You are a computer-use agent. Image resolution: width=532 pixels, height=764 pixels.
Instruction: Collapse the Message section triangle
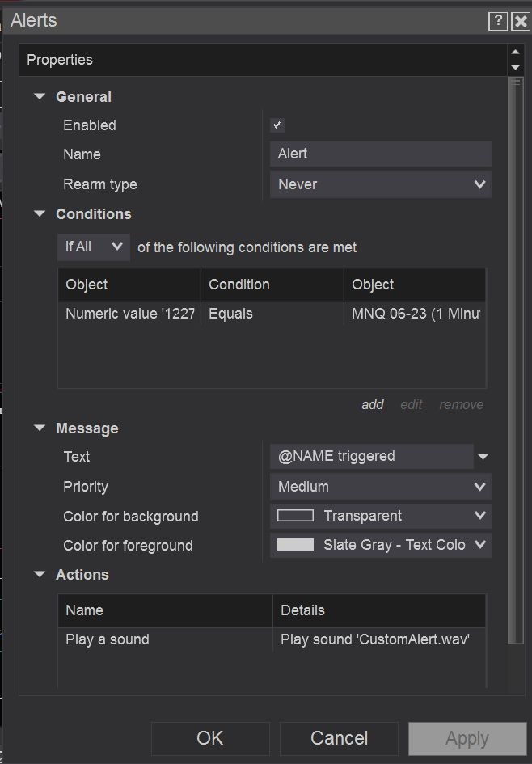coord(39,428)
